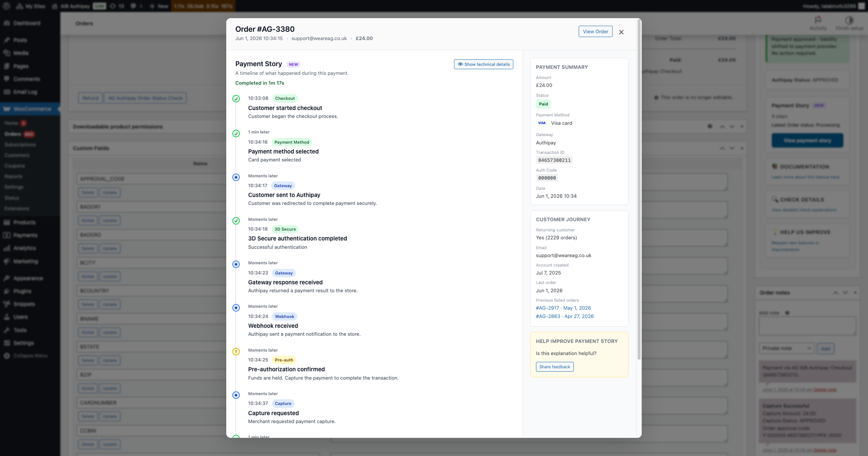Click the Gateway tag at 10:34:17
The height and width of the screenshot is (456, 868).
pos(283,186)
